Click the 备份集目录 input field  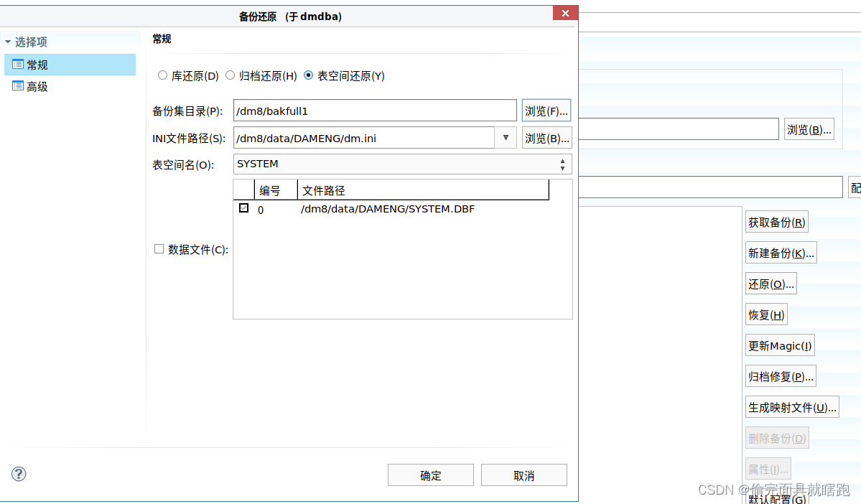375,111
